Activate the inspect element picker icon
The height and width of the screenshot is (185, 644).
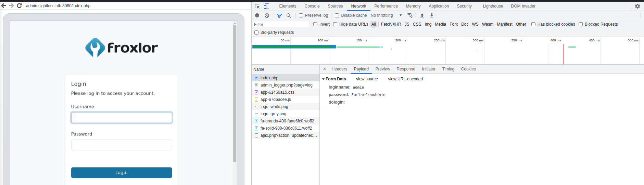pos(257,6)
